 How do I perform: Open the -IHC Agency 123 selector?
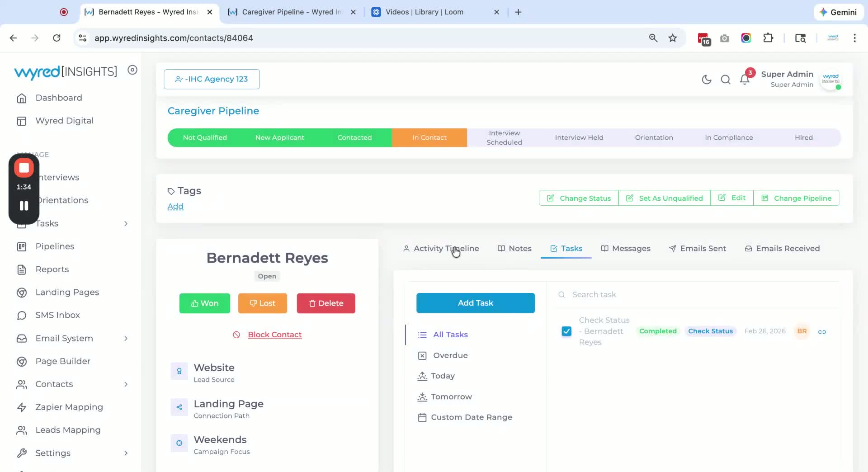(x=212, y=79)
